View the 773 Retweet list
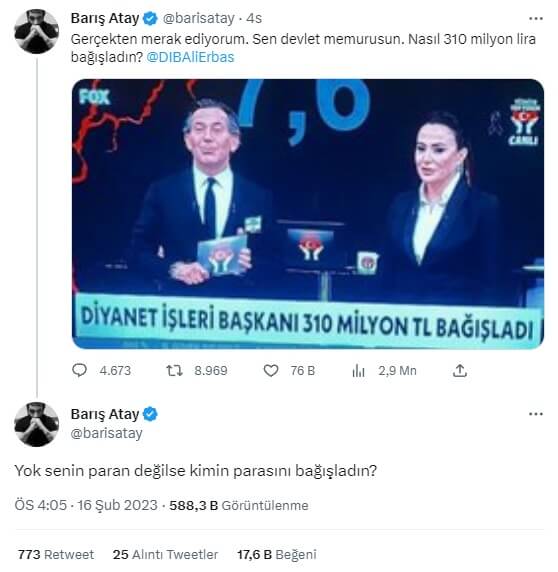Image resolution: width=558 pixels, height=572 pixels. (x=56, y=554)
